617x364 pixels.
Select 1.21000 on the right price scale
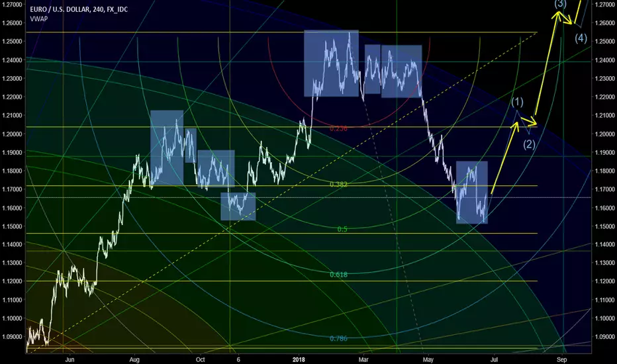click(x=605, y=115)
